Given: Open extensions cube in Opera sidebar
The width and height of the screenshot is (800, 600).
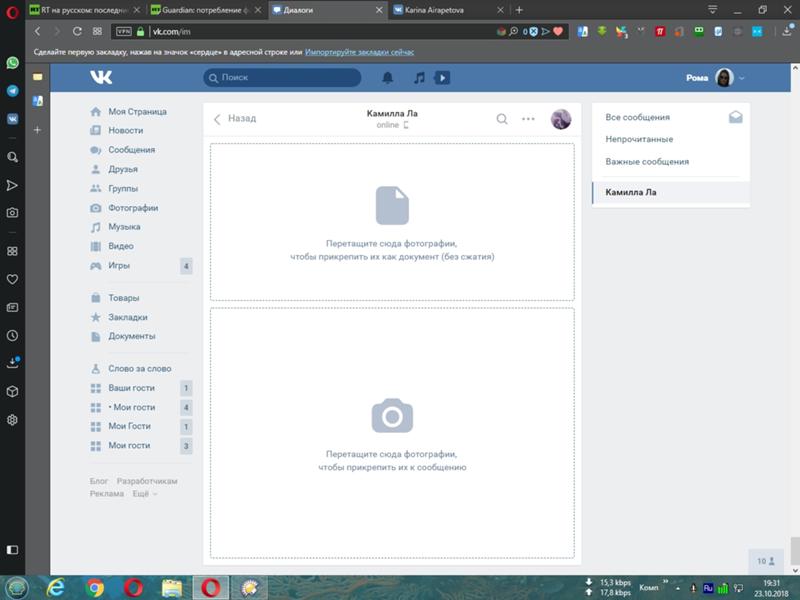Looking at the screenshot, I should pyautogui.click(x=12, y=391).
